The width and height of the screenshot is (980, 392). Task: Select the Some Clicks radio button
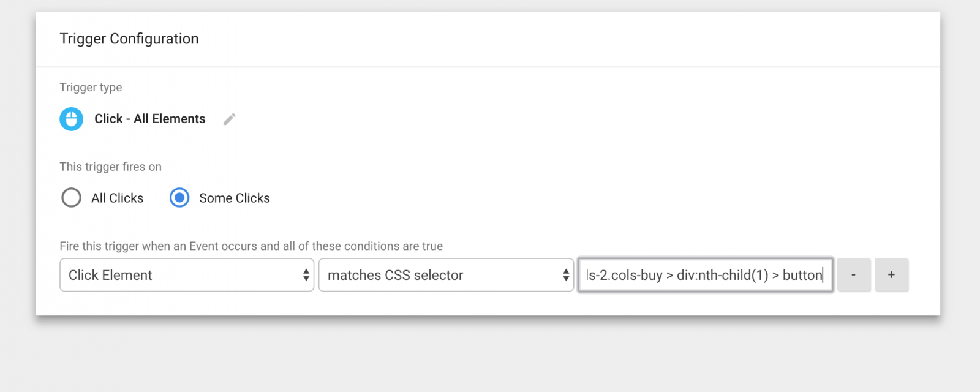pos(179,198)
